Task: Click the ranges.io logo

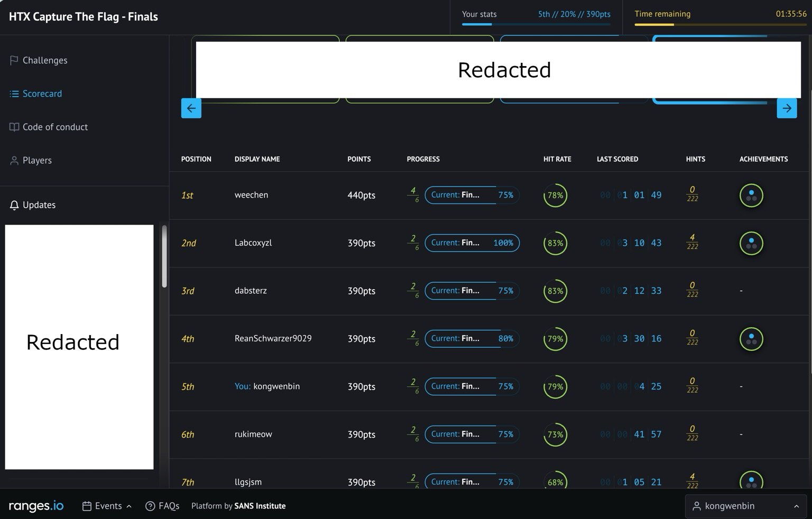Action: click(x=36, y=506)
